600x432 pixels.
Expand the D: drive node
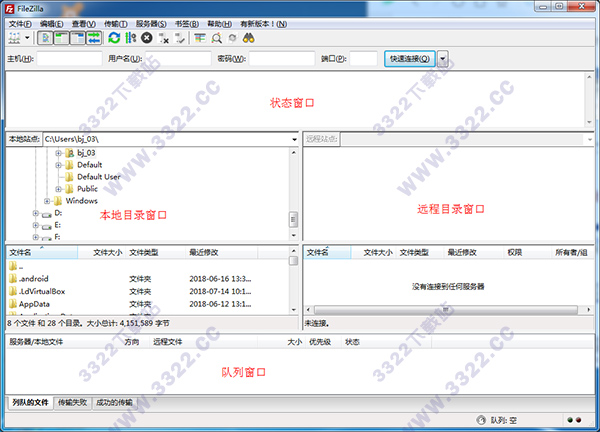36,213
